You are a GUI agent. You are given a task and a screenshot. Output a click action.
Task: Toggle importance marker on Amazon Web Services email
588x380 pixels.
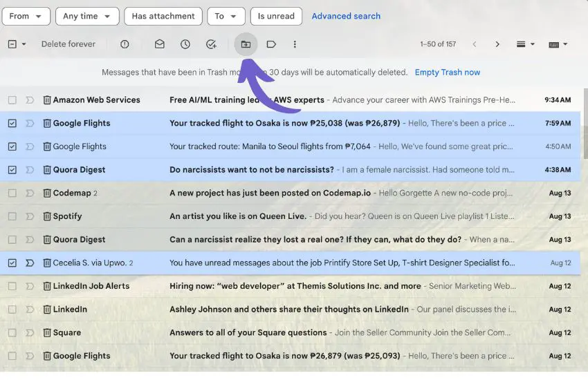30,100
